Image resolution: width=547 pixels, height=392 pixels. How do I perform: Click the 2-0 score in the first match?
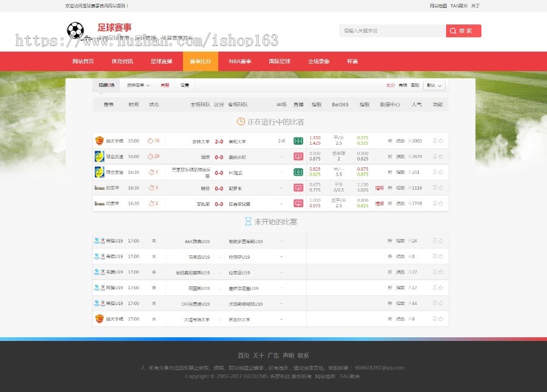pyautogui.click(x=219, y=142)
